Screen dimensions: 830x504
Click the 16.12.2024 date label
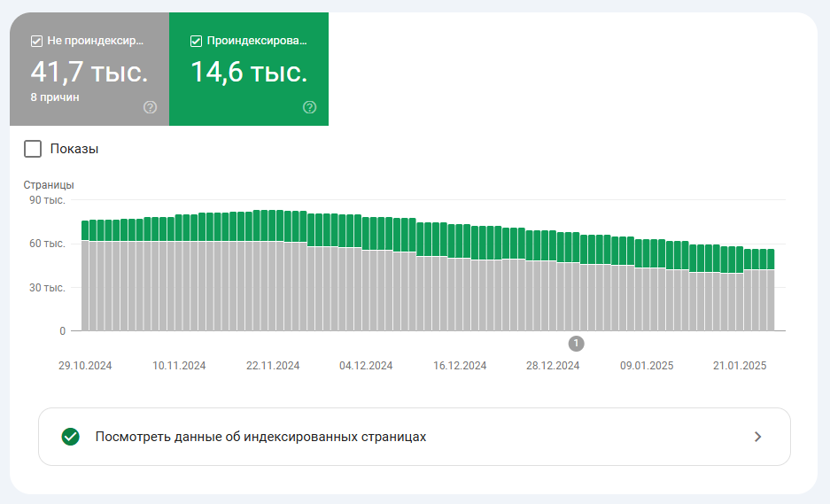[x=460, y=366]
